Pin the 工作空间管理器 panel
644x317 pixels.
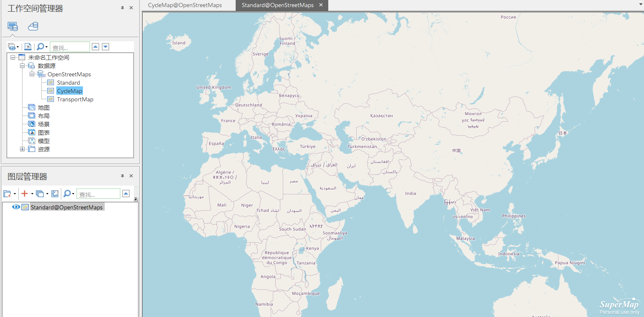123,8
